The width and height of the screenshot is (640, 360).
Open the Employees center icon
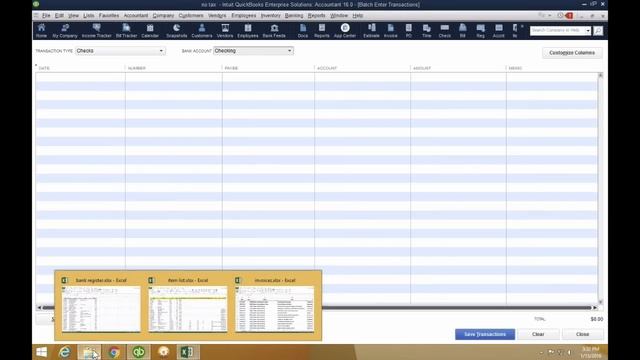[248, 31]
